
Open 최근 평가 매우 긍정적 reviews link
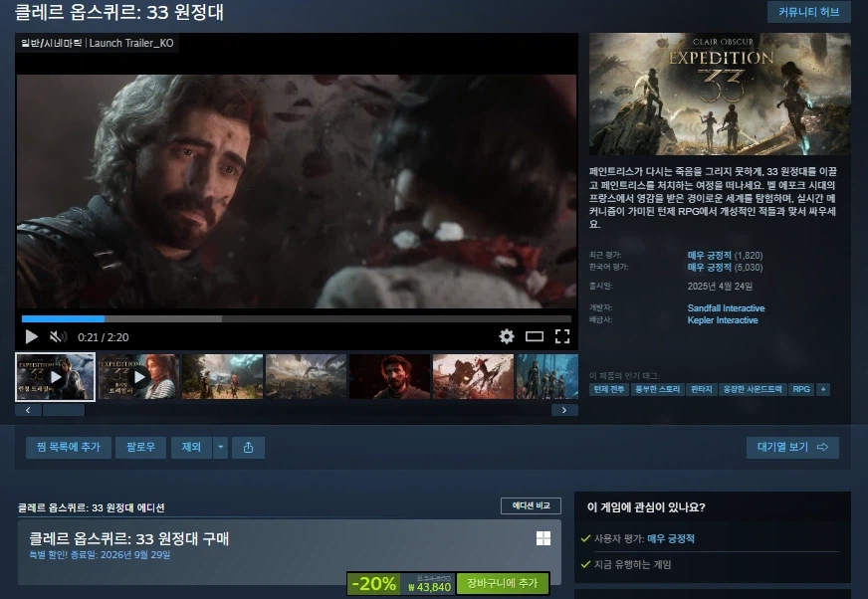[709, 255]
